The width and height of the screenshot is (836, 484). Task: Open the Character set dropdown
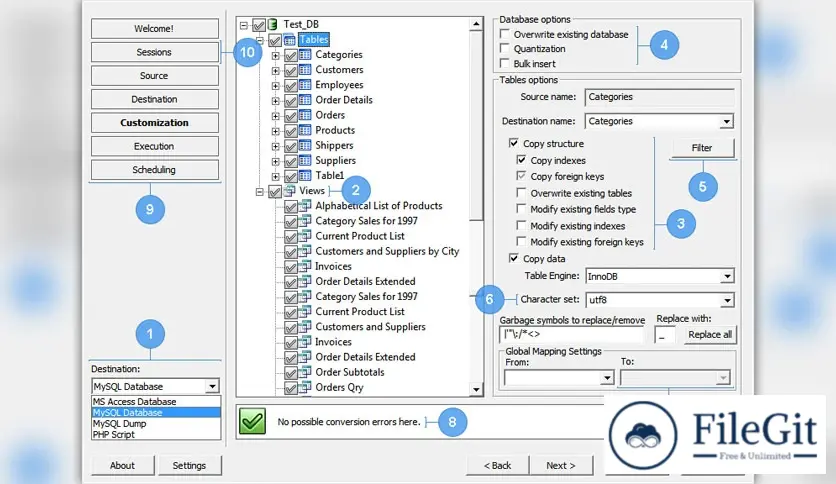pos(727,300)
